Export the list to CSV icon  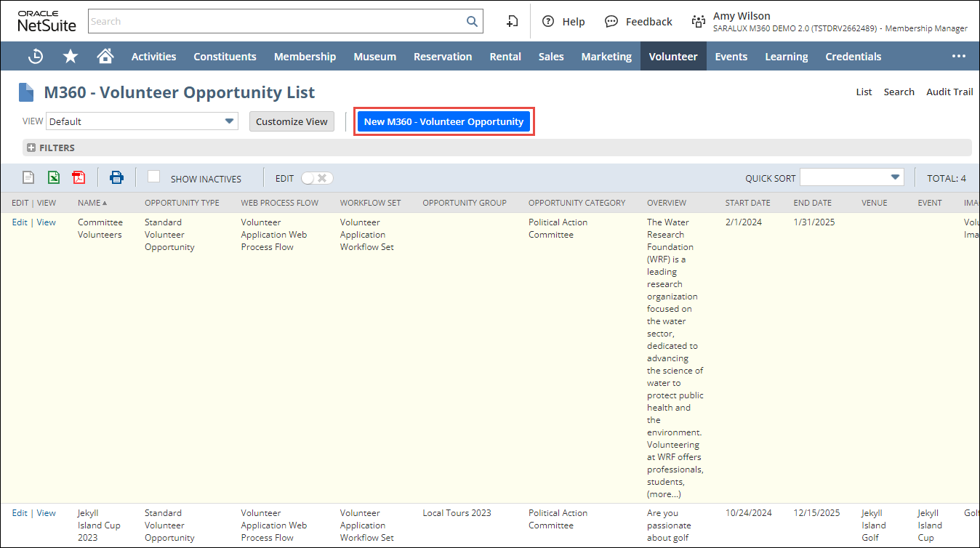pos(28,177)
